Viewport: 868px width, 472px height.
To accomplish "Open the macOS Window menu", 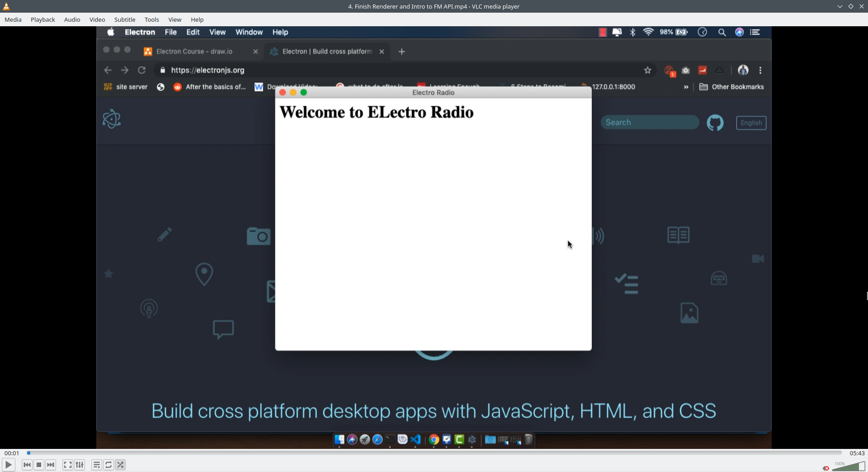I will click(x=249, y=32).
